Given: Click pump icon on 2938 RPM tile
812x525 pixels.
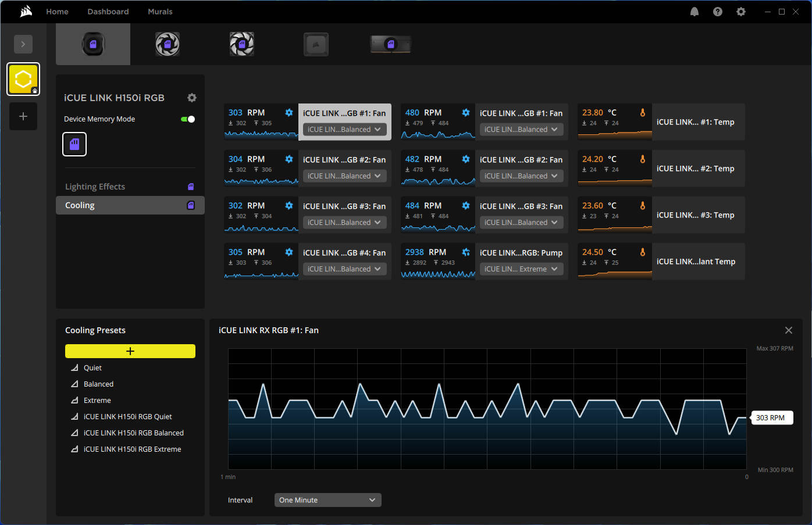Looking at the screenshot, I should pyautogui.click(x=466, y=252).
